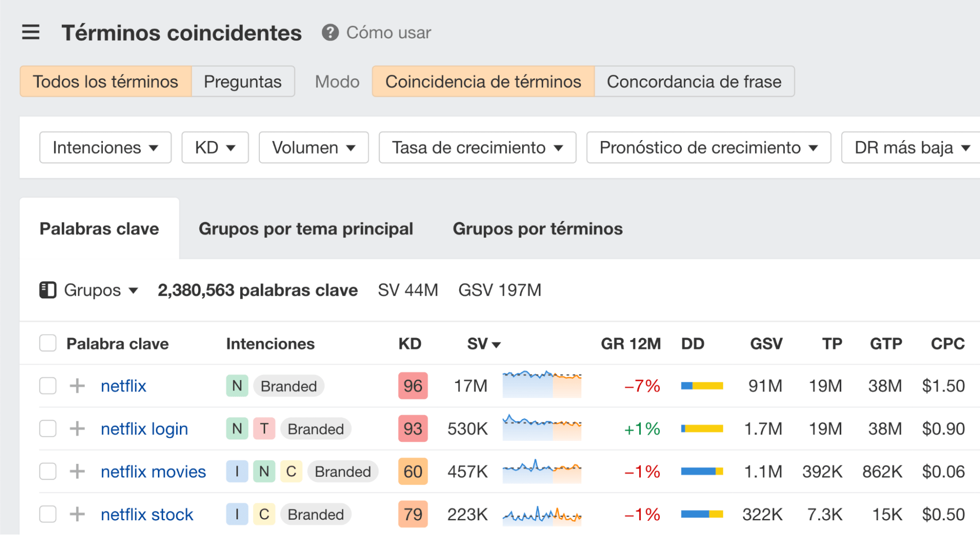The image size is (980, 535).
Task: Open the Intenciones filter dropdown
Action: coord(105,147)
